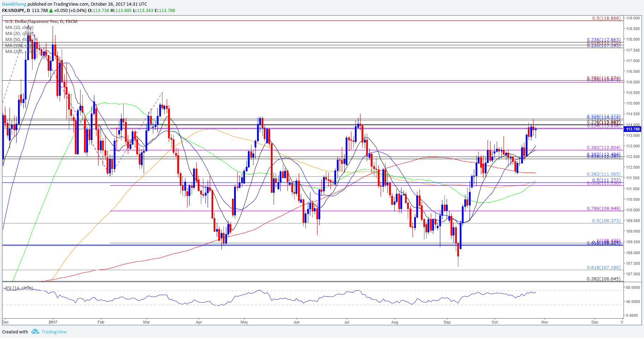Click the 0.5(111.272) Fibonacci level label
This screenshot has height=338, width=644.
(606, 180)
